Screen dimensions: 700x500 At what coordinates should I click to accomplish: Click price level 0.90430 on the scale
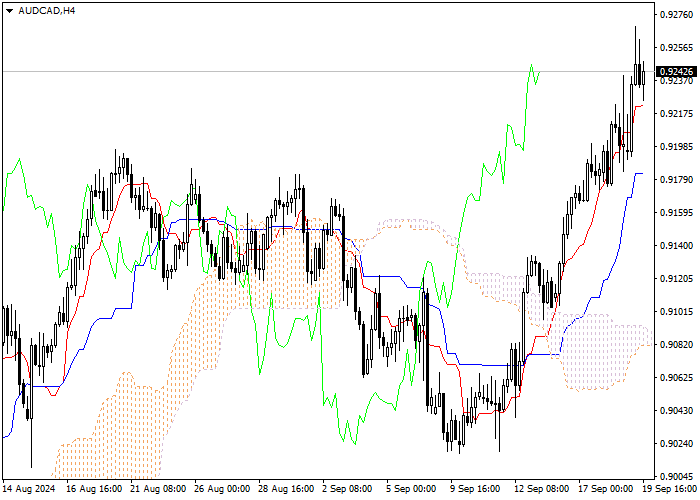pyautogui.click(x=676, y=411)
